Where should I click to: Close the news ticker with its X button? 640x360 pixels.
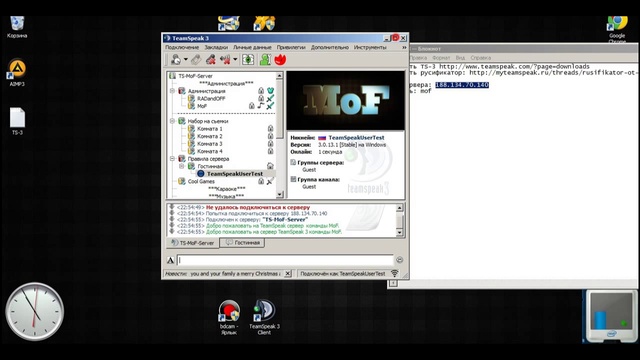click(x=288, y=273)
